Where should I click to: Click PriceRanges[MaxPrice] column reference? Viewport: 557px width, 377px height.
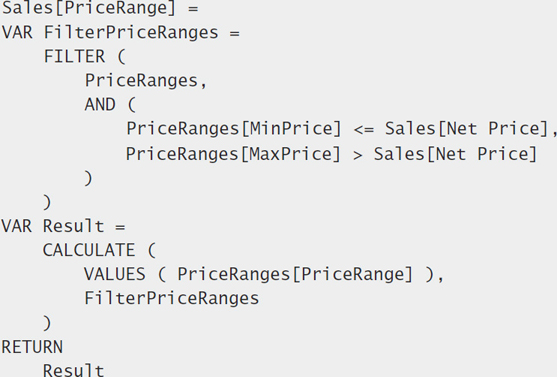coord(233,154)
